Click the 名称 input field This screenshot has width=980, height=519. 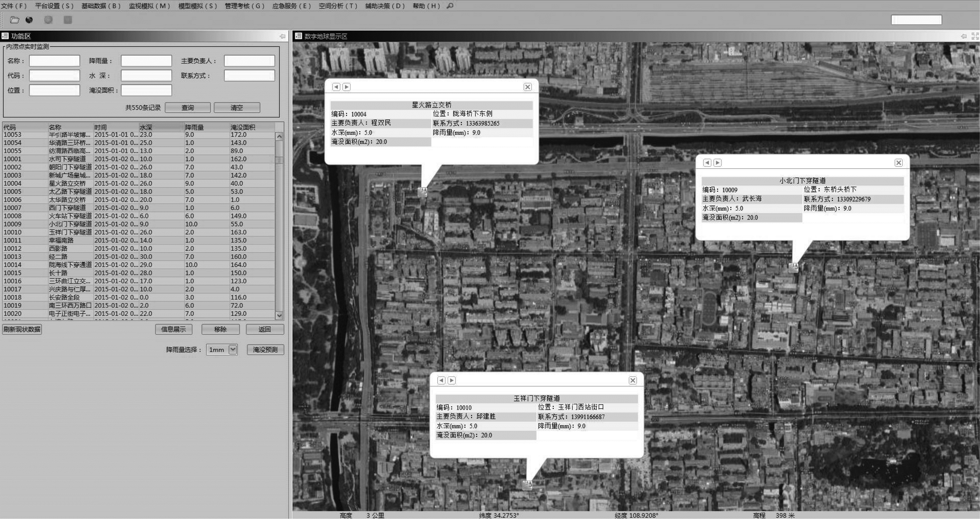point(54,61)
